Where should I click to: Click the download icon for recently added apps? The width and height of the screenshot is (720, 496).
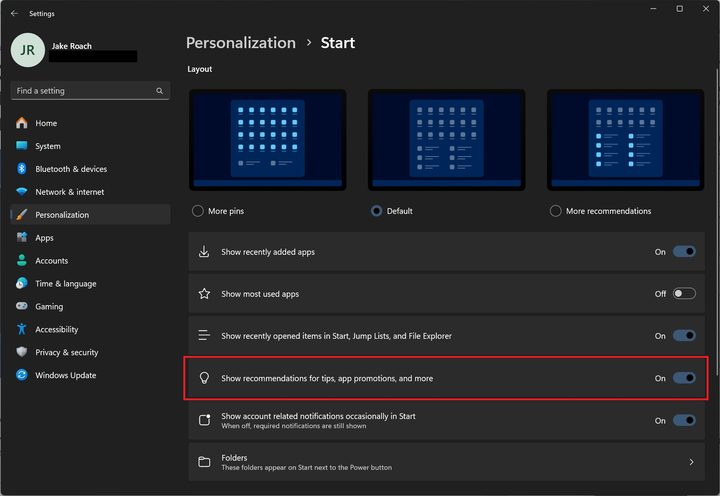pyautogui.click(x=204, y=252)
